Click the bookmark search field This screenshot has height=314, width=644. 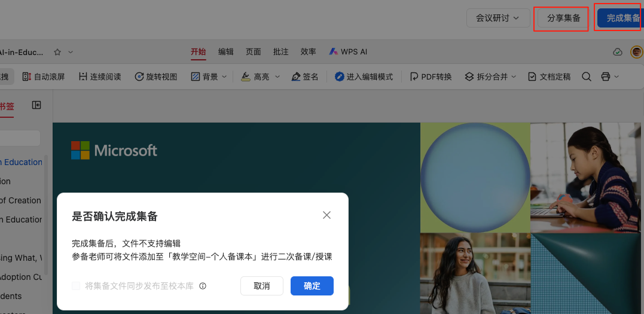click(20, 138)
